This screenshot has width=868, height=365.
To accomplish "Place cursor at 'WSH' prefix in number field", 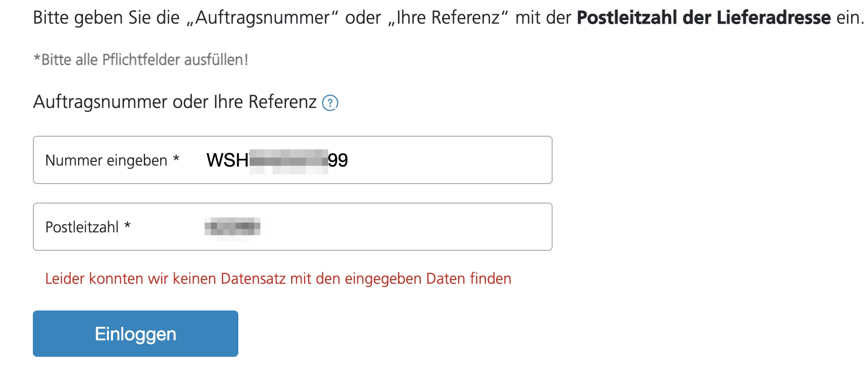I will pyautogui.click(x=227, y=160).
